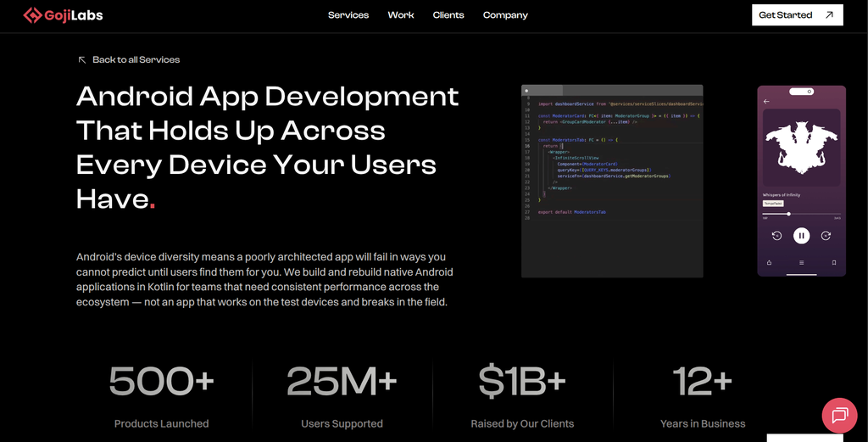Click the 'Products Launched' label

(161, 423)
